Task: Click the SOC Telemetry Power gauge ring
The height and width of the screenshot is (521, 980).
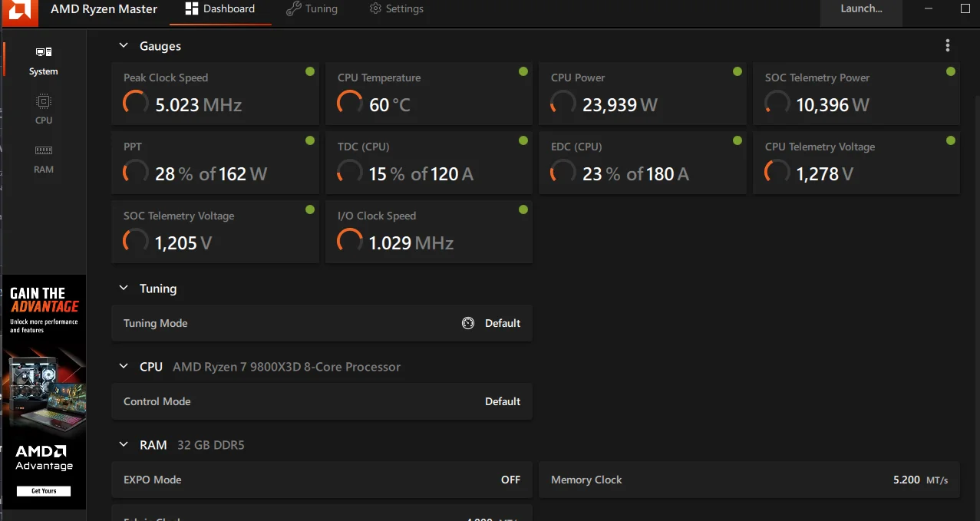Action: tap(777, 104)
